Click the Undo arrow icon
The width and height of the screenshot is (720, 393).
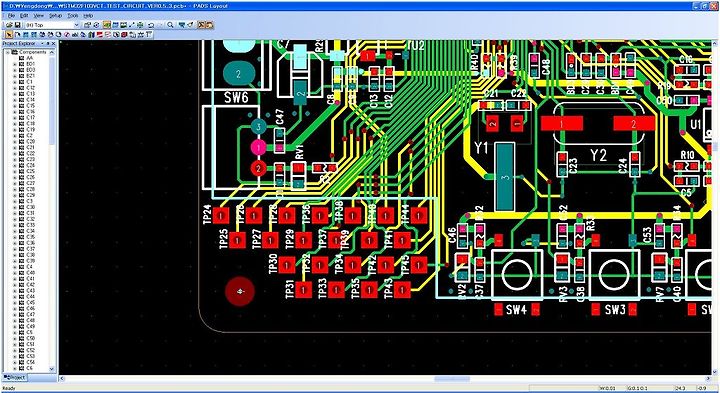(151, 25)
